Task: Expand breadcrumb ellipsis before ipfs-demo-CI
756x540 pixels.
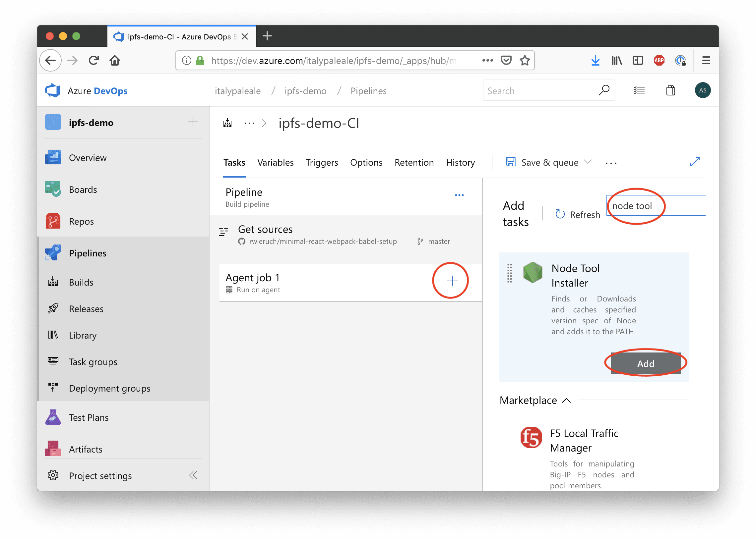Action: [249, 123]
